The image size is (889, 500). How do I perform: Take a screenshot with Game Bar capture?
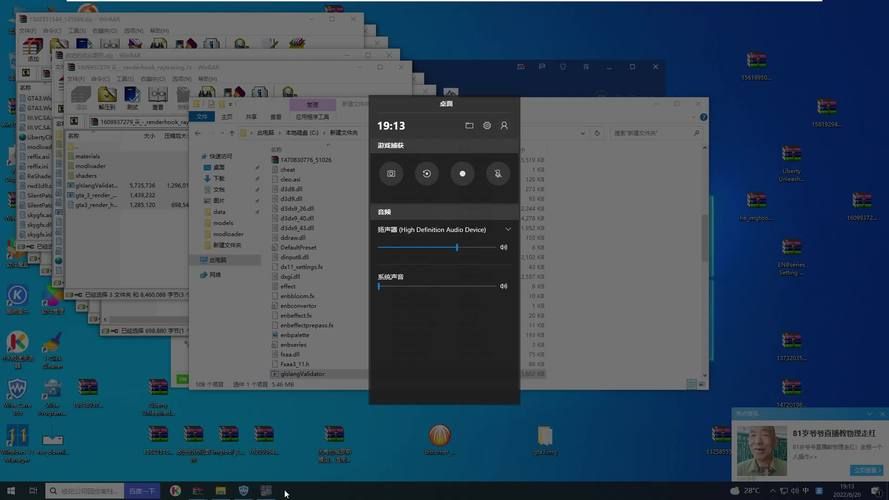pos(391,173)
